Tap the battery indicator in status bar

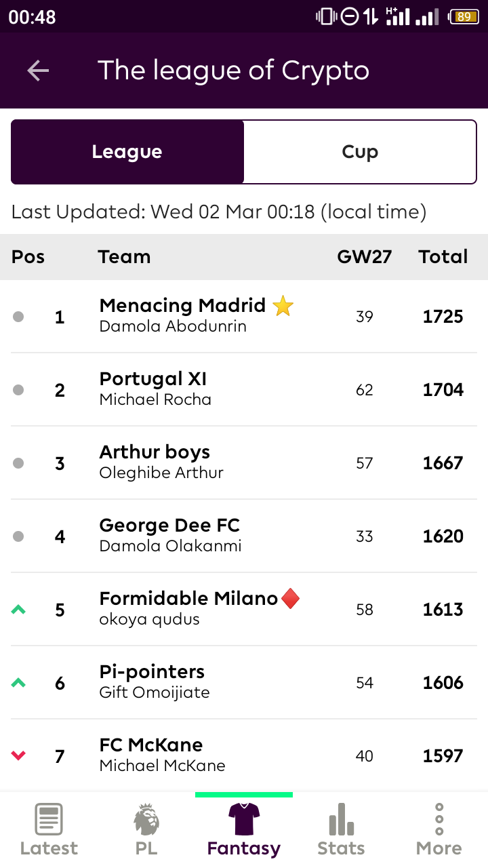coord(464,16)
